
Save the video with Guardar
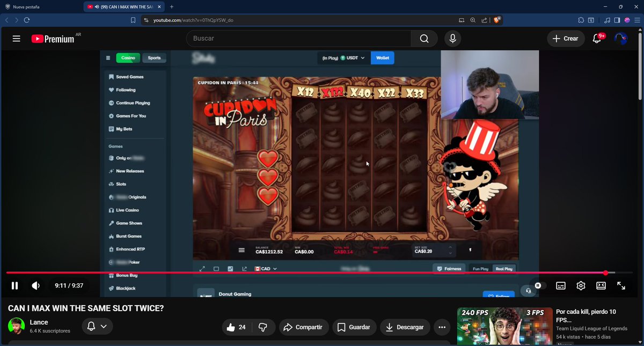(x=354, y=327)
